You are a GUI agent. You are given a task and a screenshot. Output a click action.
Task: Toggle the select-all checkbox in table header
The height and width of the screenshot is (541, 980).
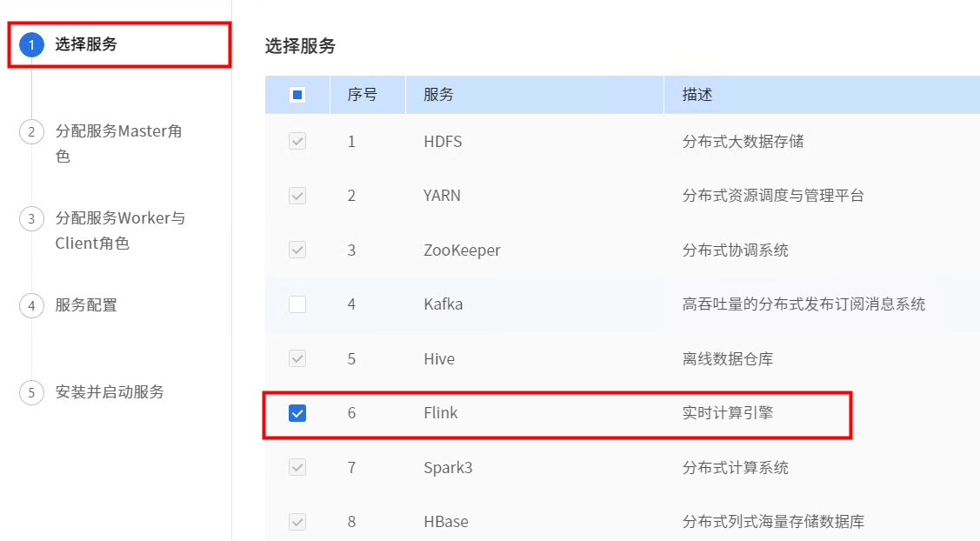297,95
